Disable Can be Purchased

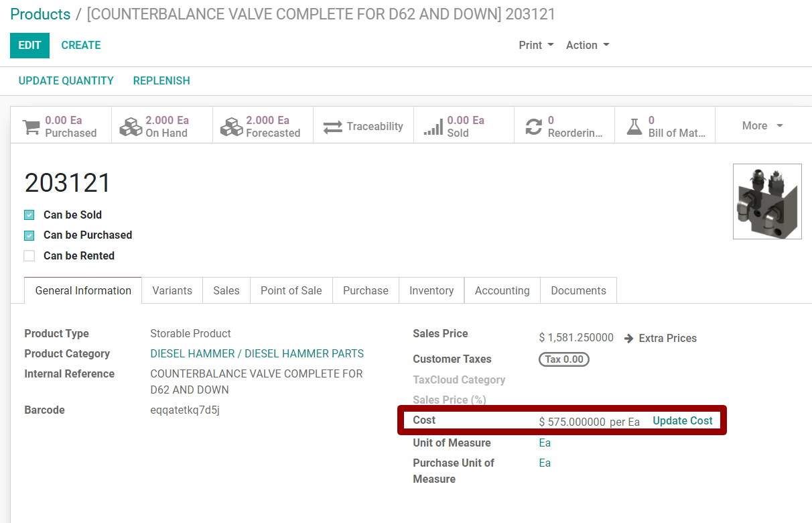coord(29,235)
